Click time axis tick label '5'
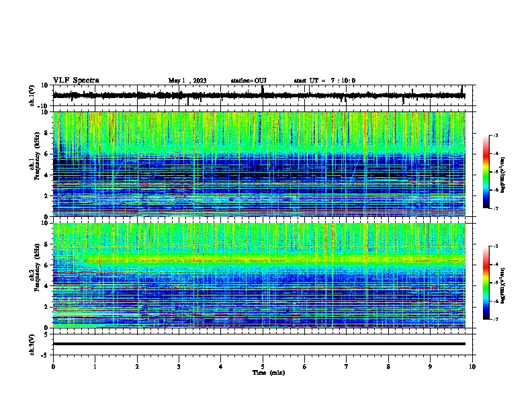The image size is (532, 411). click(x=263, y=367)
